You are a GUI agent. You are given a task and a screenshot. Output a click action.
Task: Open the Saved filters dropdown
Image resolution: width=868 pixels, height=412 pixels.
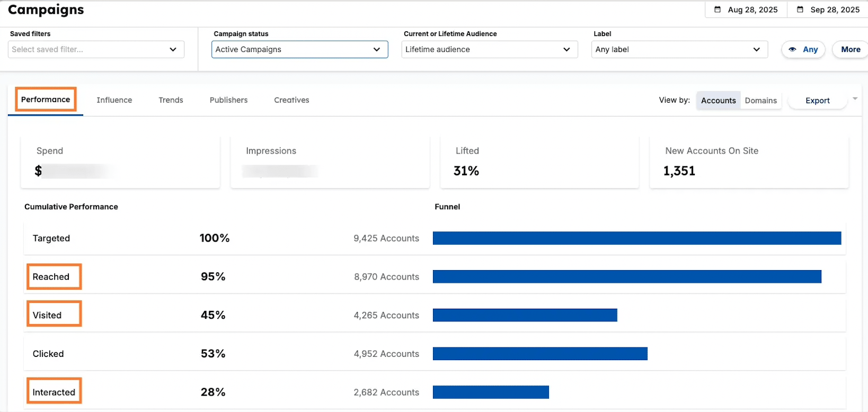[x=96, y=49]
